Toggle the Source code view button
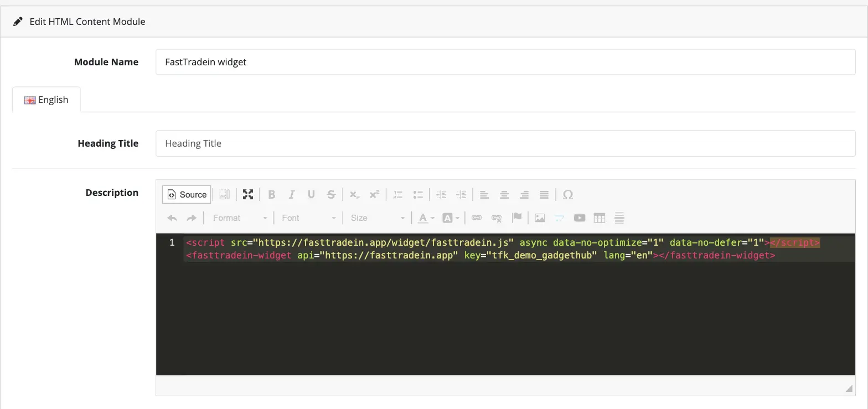This screenshot has width=868, height=409. [x=187, y=194]
